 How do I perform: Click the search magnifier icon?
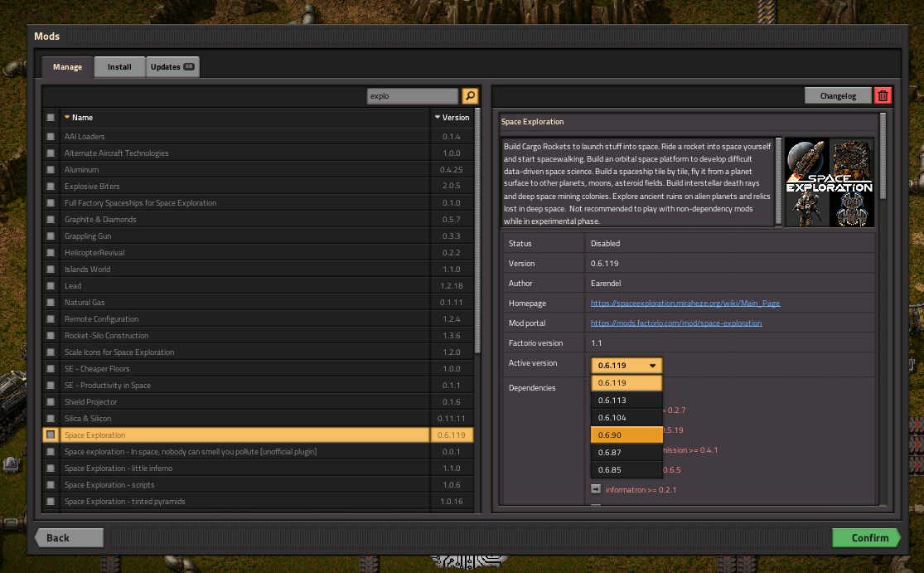(470, 95)
